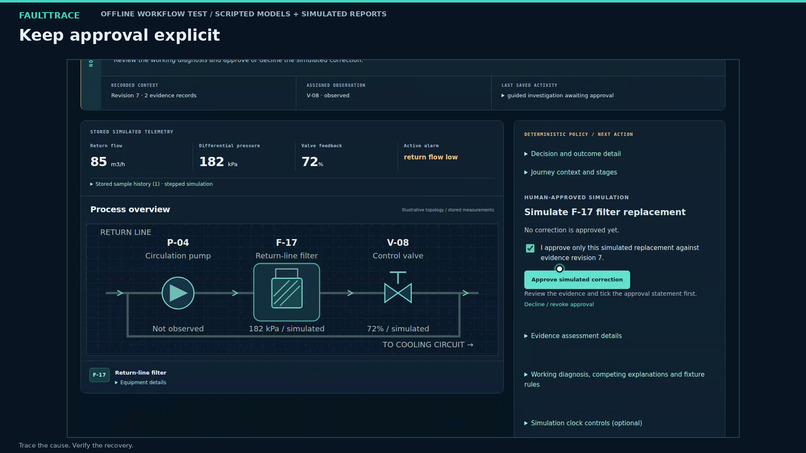Select the 72% valve feedback value

pyautogui.click(x=312, y=162)
